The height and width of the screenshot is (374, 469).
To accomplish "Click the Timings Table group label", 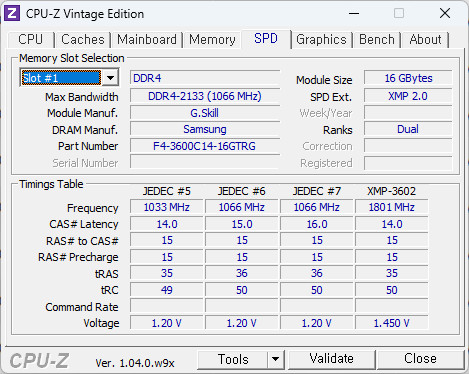I will tap(51, 184).
